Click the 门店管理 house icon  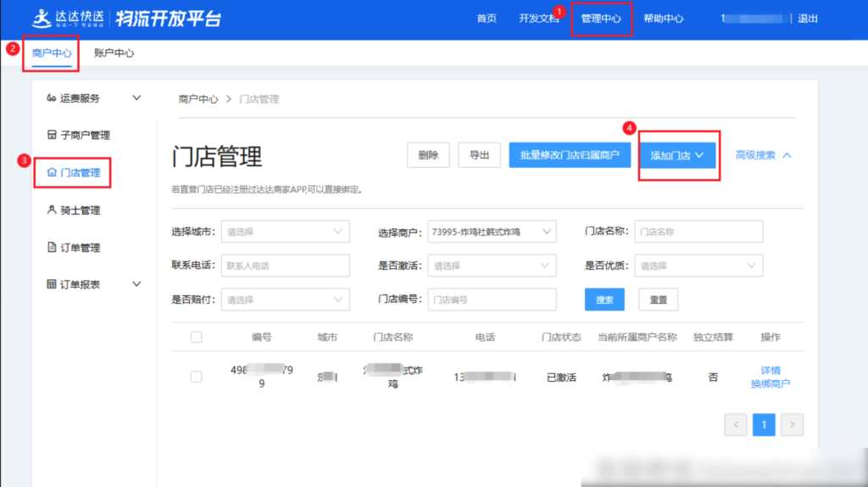coord(52,173)
